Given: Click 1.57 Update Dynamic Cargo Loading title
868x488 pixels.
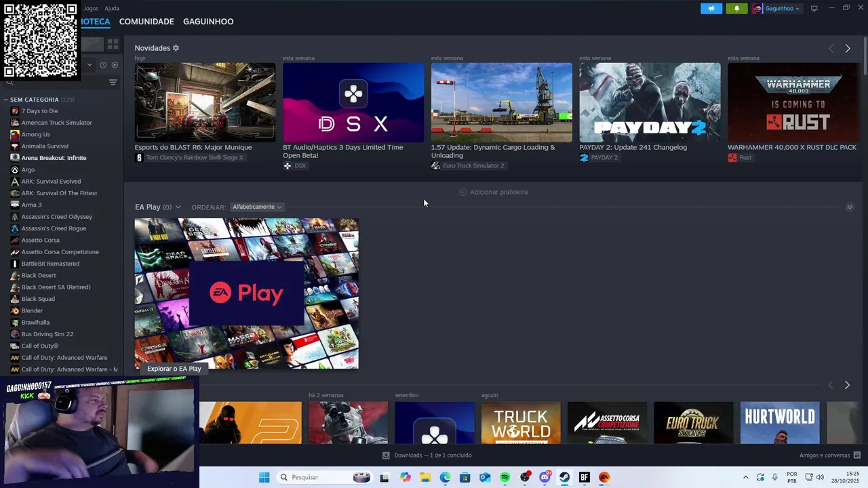Looking at the screenshot, I should [493, 151].
